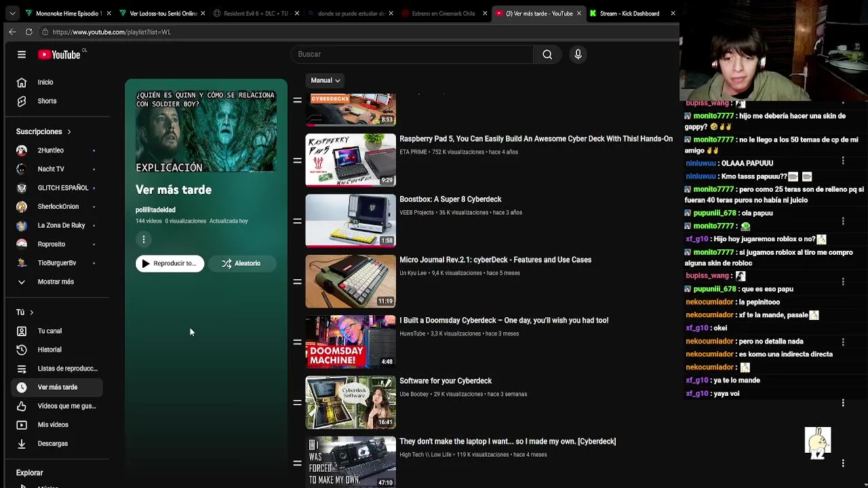Grab reorder handle for Boostbox video
Image resolution: width=868 pixels, height=488 pixels.
pos(297,221)
